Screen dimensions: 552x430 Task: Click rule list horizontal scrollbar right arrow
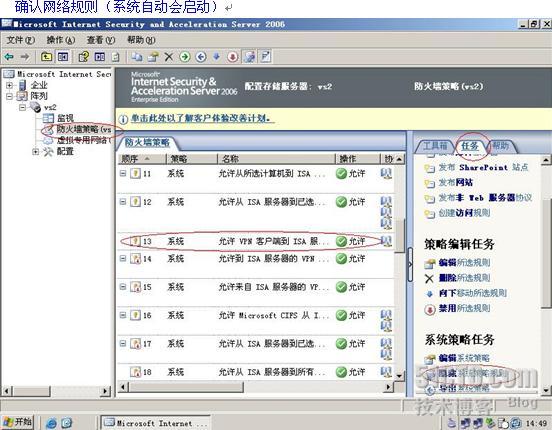(x=388, y=387)
